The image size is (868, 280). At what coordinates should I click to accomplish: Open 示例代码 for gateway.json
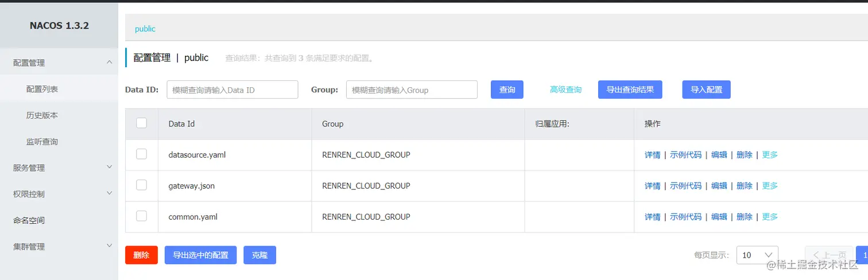point(685,186)
